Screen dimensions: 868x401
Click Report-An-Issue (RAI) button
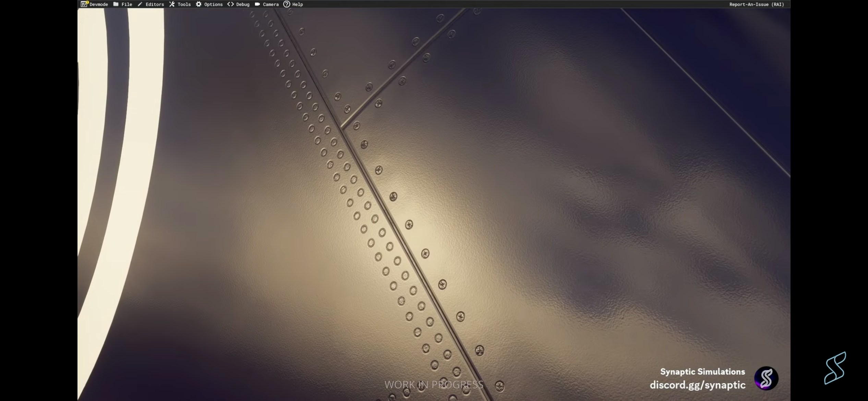[757, 4]
